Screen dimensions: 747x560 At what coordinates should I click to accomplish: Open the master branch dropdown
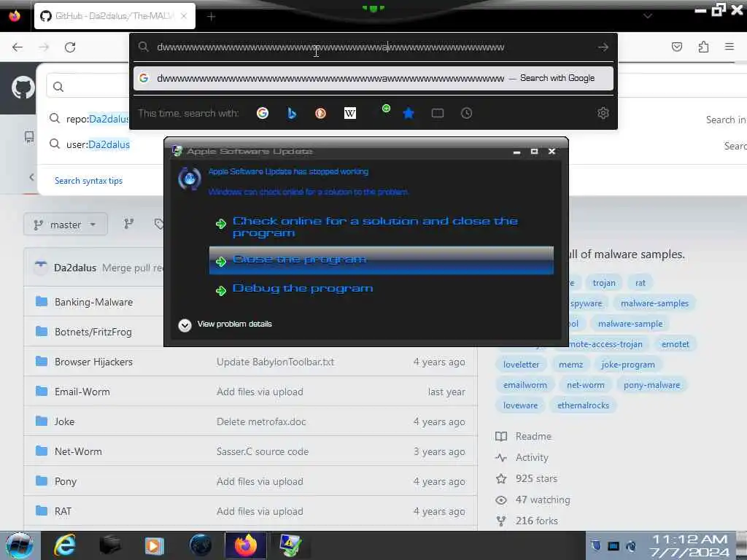[x=65, y=225]
